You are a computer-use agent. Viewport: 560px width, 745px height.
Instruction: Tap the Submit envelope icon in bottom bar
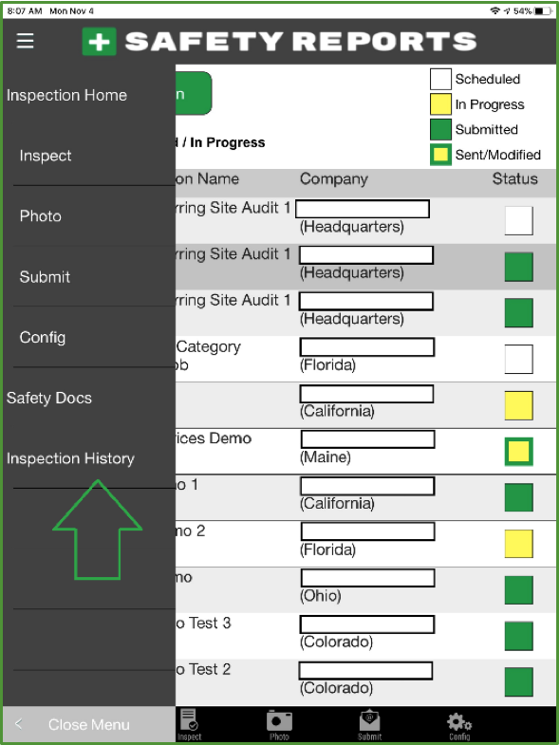[x=369, y=724]
